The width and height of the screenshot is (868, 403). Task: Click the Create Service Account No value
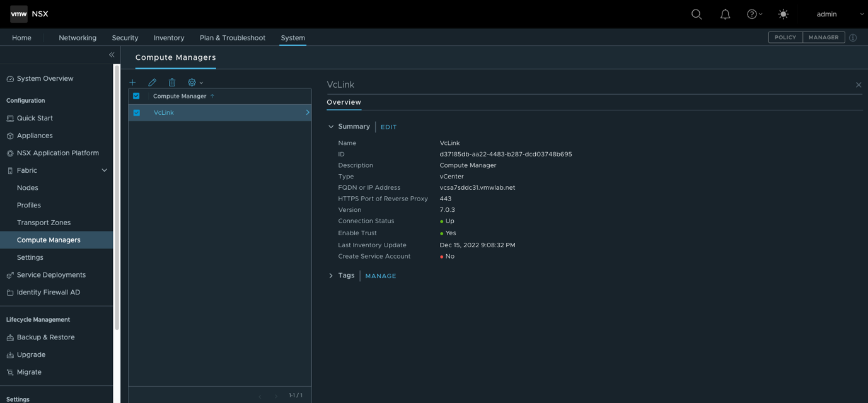coord(447,257)
